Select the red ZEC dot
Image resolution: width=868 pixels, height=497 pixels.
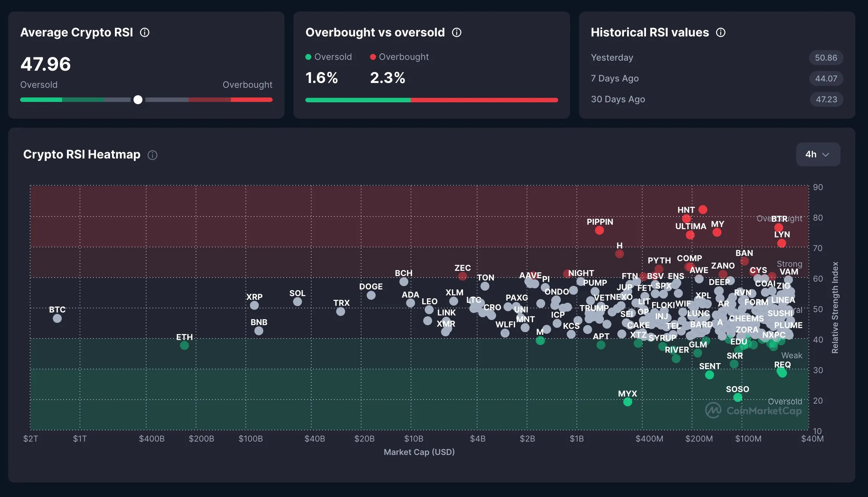coord(463,276)
